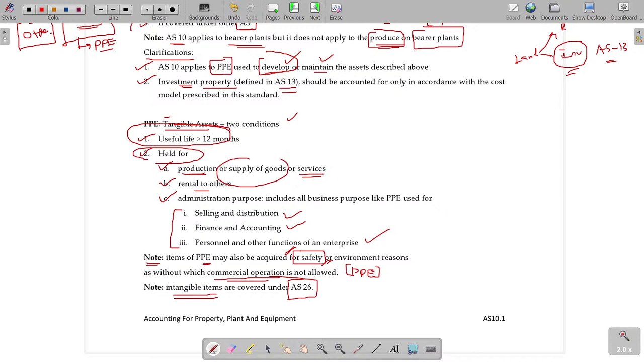Viewport: 644px width, 362px height.
Task: Open the Pages panel
Action: [273, 11]
